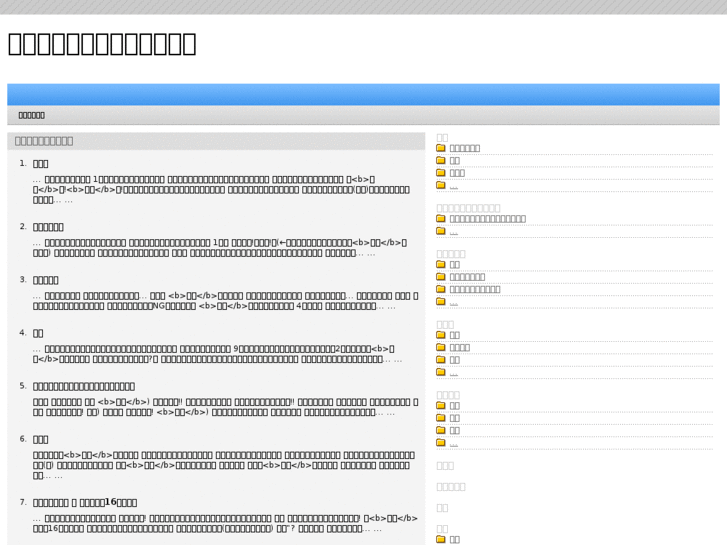Screen dimensions: 727x545
Task: Open the title link of result number 2
Action: pyautogui.click(x=48, y=227)
